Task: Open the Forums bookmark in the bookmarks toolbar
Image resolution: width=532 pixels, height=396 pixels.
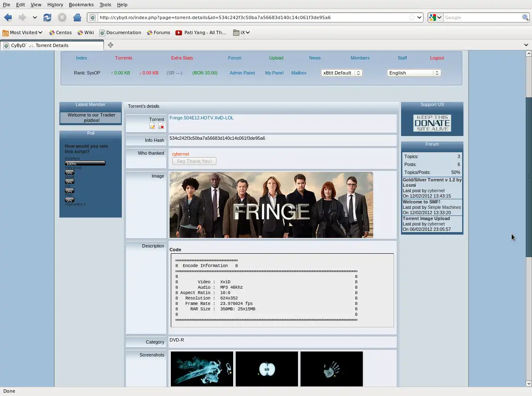Action: (x=158, y=32)
